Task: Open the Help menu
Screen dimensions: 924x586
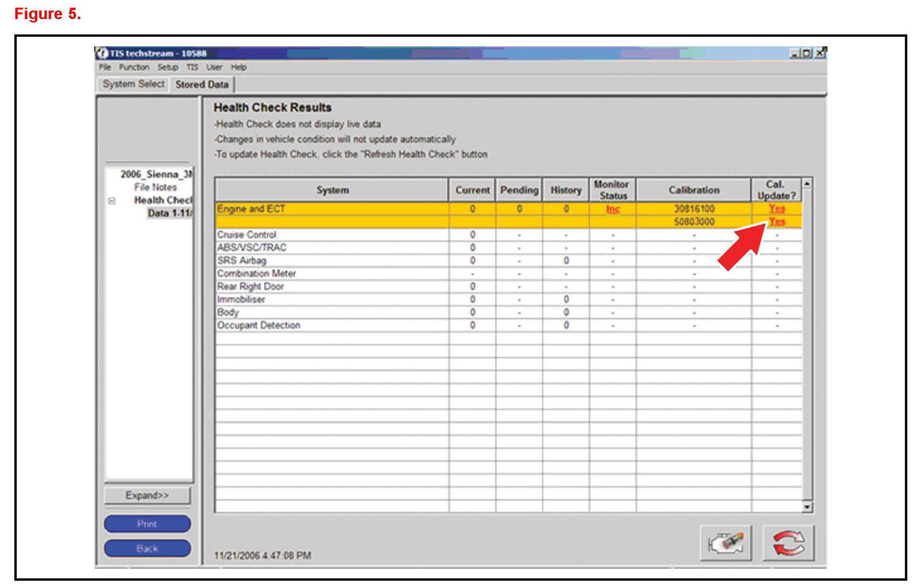Action: (x=238, y=67)
